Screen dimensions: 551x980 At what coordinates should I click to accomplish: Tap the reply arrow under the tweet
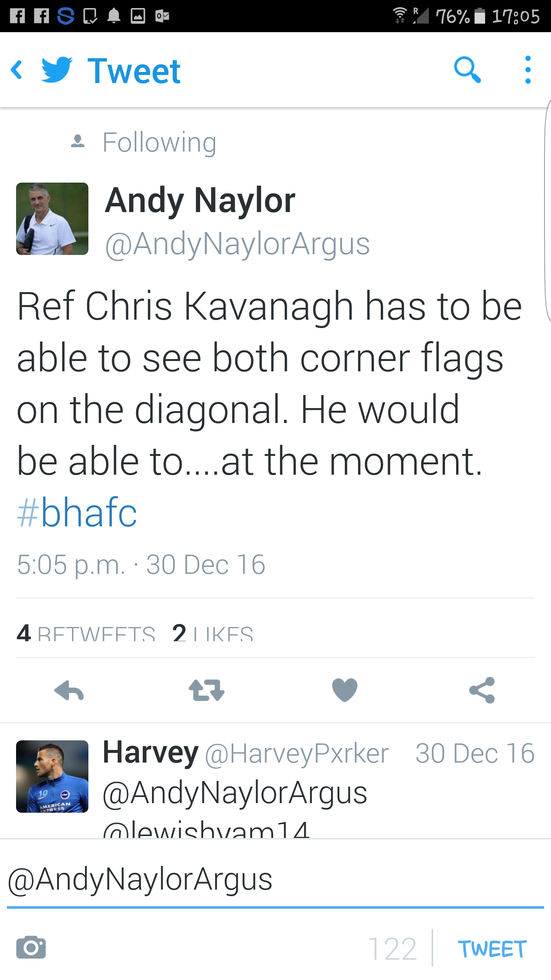(x=69, y=691)
